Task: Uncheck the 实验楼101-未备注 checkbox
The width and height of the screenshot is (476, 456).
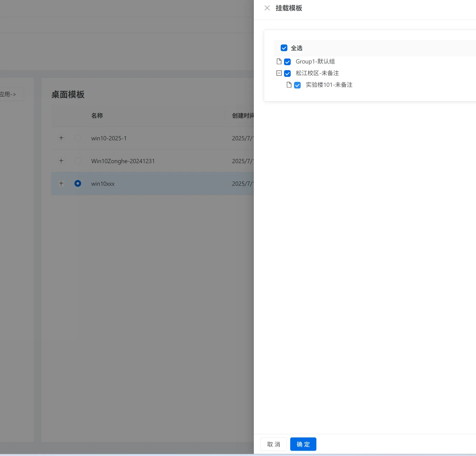Action: point(297,85)
